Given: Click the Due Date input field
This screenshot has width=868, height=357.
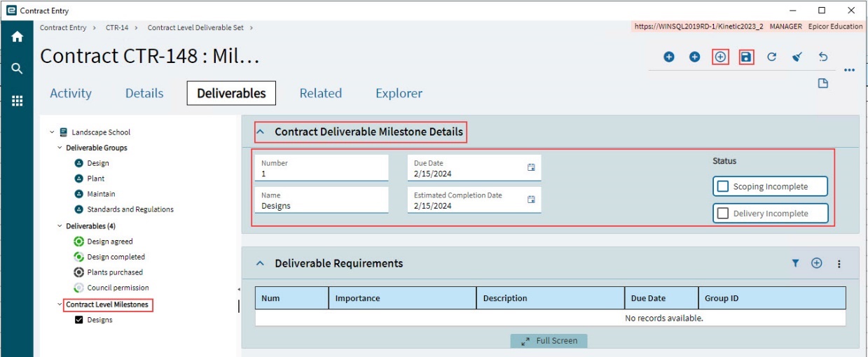Looking at the screenshot, I should [x=474, y=168].
